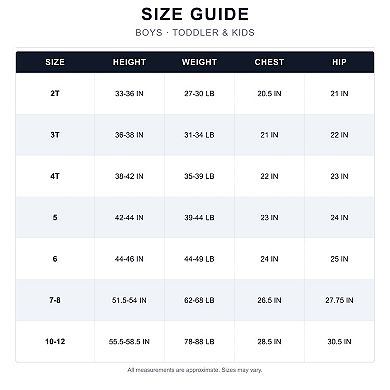Click the 28.5 IN chest cell
Viewport: 390px width, 390px height.
pyautogui.click(x=269, y=342)
